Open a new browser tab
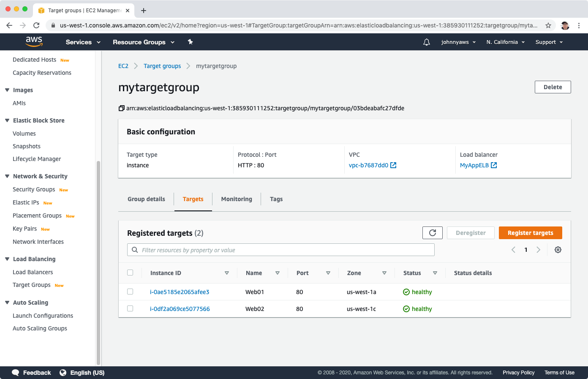The width and height of the screenshot is (588, 379). pyautogui.click(x=144, y=11)
